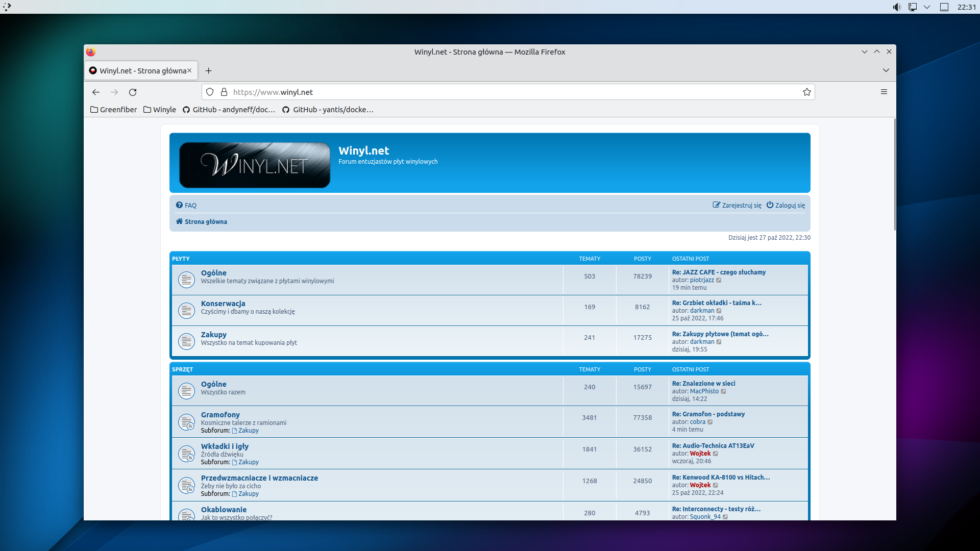Viewport: 980px width, 551px height.
Task: Open the network status tray icon
Action: 913,7
